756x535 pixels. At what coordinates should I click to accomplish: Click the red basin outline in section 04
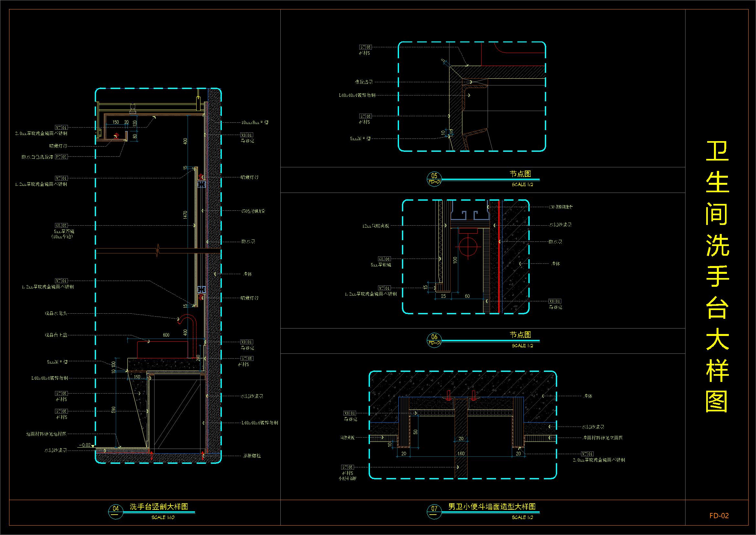point(162,350)
